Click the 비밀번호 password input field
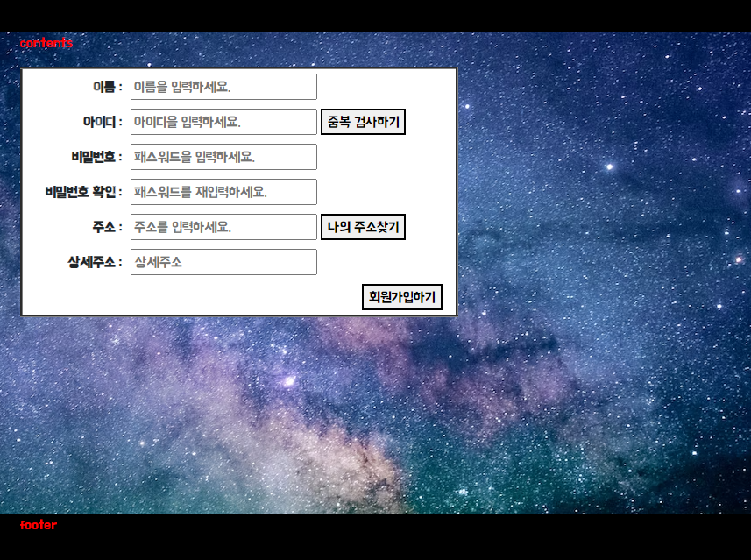 [x=223, y=157]
